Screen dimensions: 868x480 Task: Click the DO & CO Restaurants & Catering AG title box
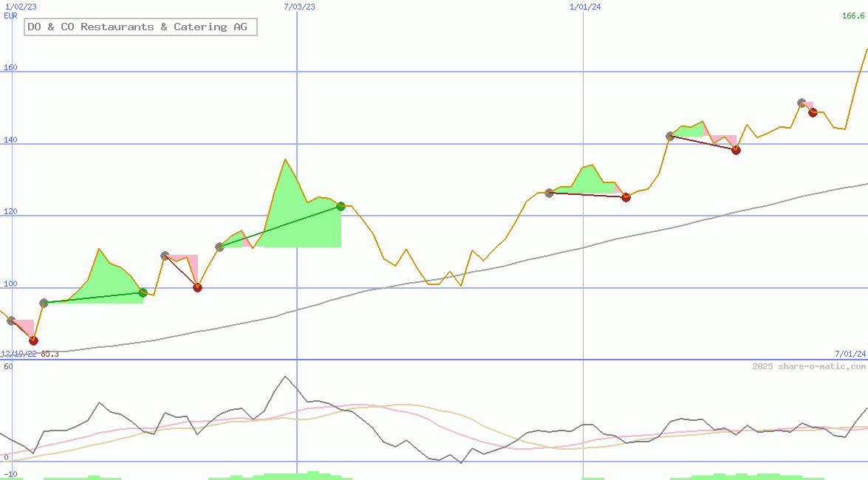click(x=140, y=27)
